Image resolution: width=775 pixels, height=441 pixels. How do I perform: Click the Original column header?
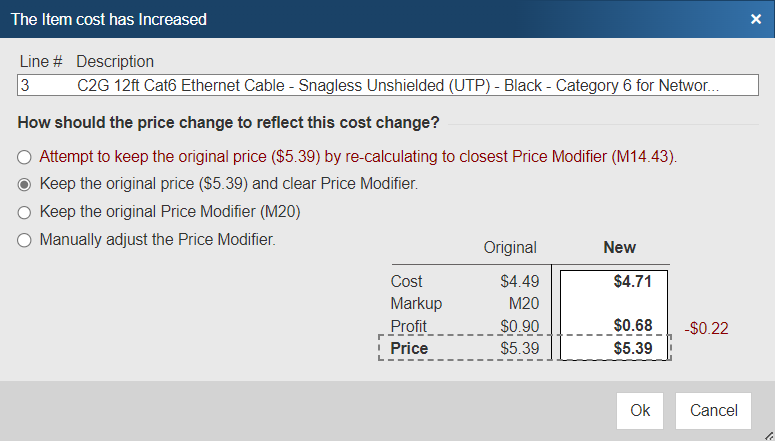pos(510,247)
